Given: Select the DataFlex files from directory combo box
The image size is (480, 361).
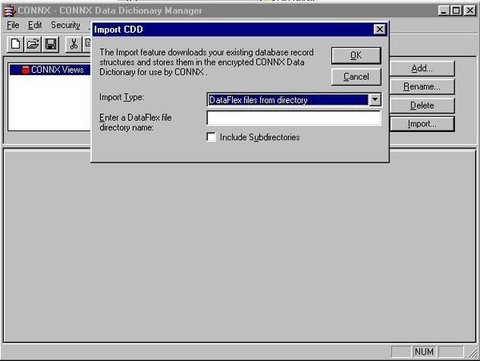Looking at the screenshot, I should tap(294, 100).
